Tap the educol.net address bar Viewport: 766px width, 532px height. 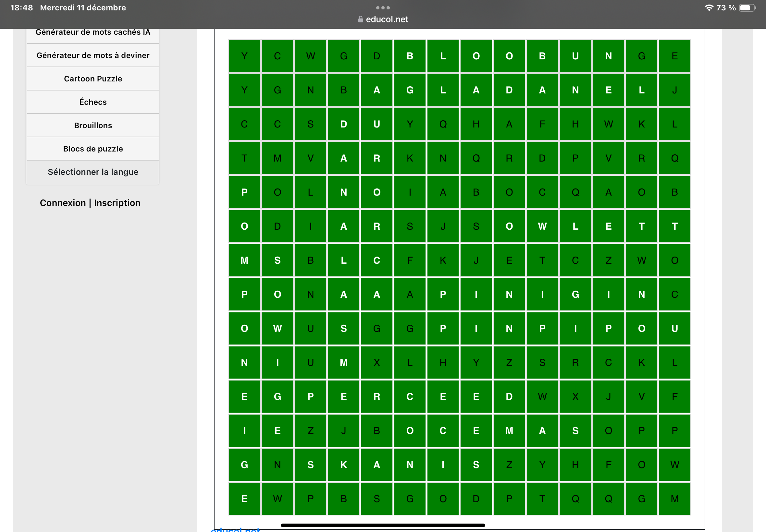(x=387, y=19)
